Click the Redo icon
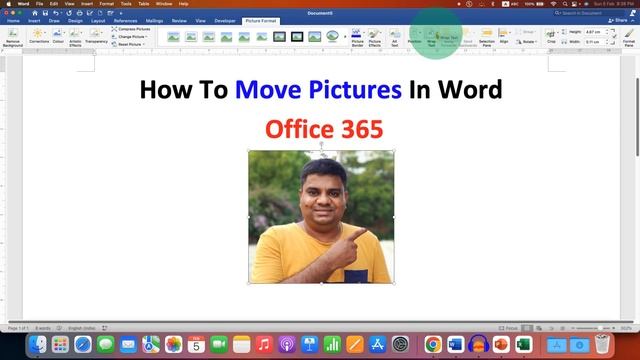 coord(69,13)
